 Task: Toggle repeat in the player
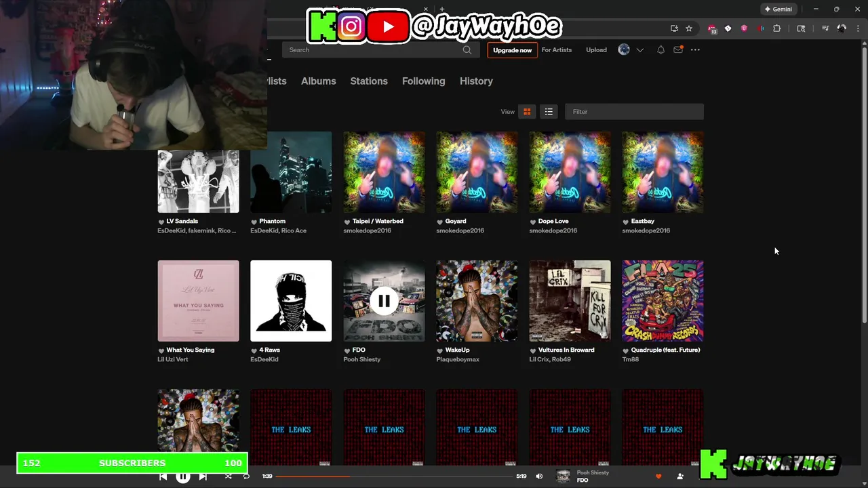(246, 476)
